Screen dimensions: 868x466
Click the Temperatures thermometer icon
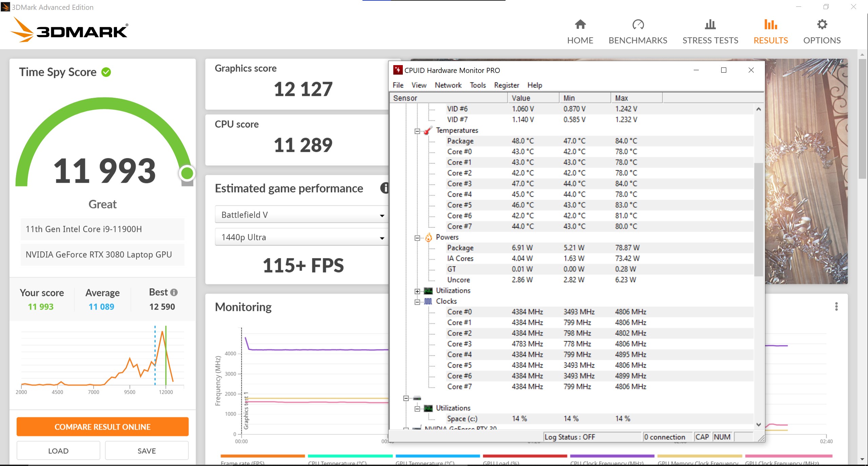point(428,131)
